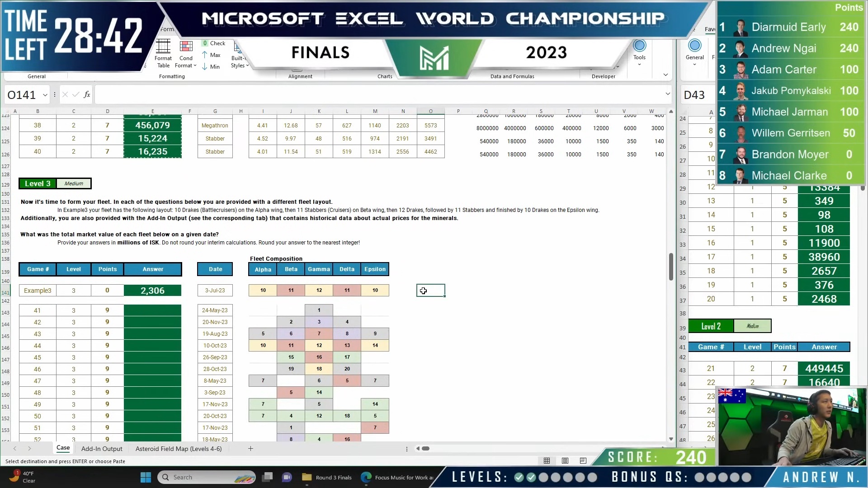Screen dimensions: 868x488
Task: Click the General command button
Action: (695, 51)
